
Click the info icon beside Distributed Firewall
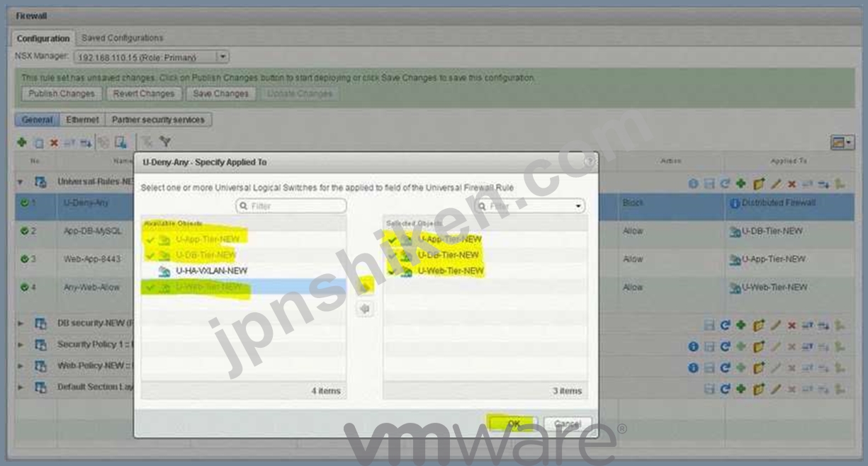735,203
